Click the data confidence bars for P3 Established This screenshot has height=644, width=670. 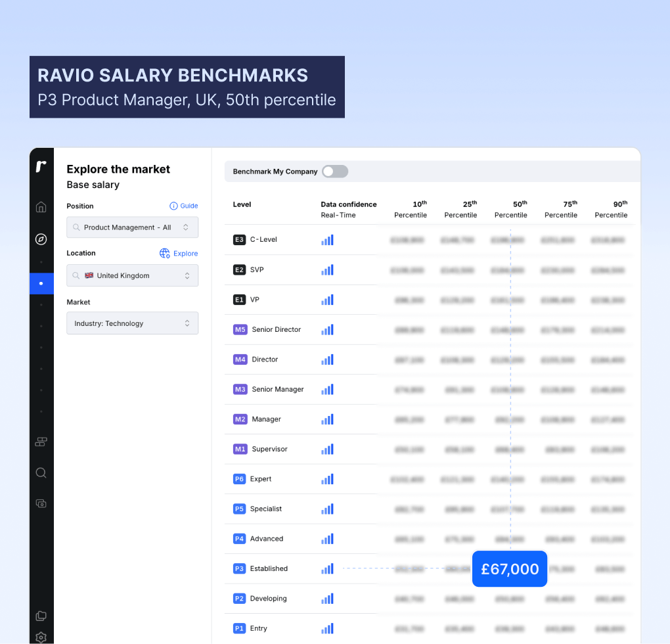tap(327, 569)
